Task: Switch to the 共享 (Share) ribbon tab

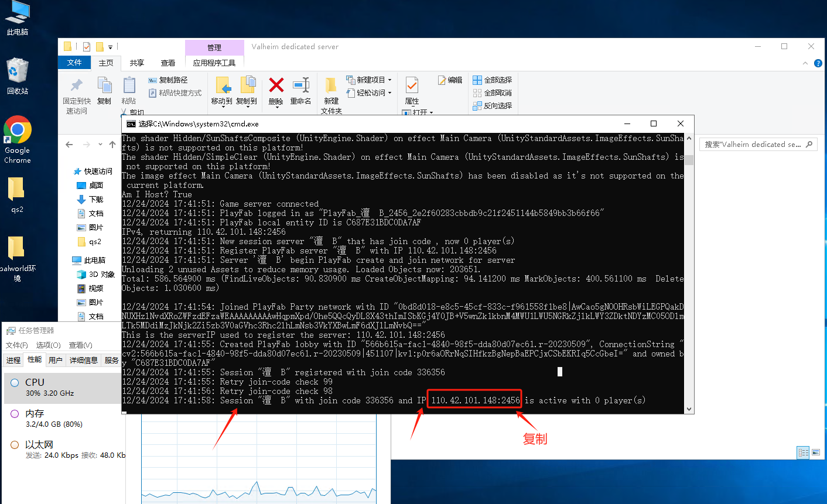Action: (x=137, y=63)
